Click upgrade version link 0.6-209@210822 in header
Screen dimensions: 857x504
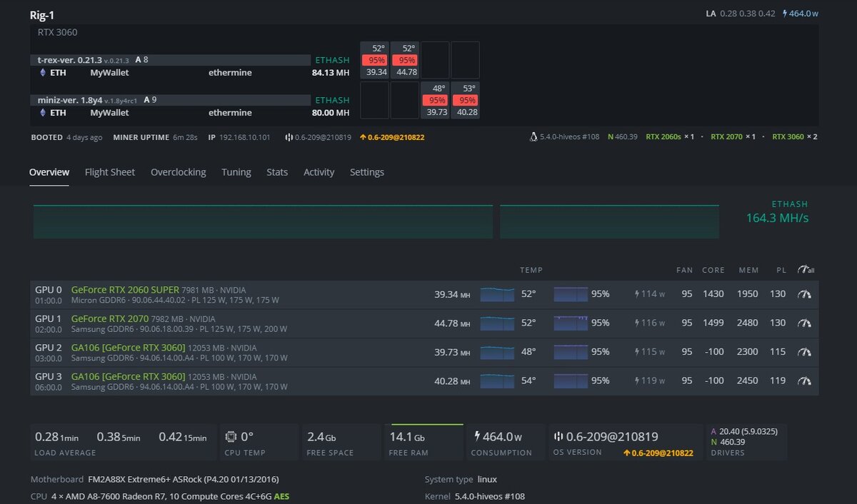tap(391, 137)
